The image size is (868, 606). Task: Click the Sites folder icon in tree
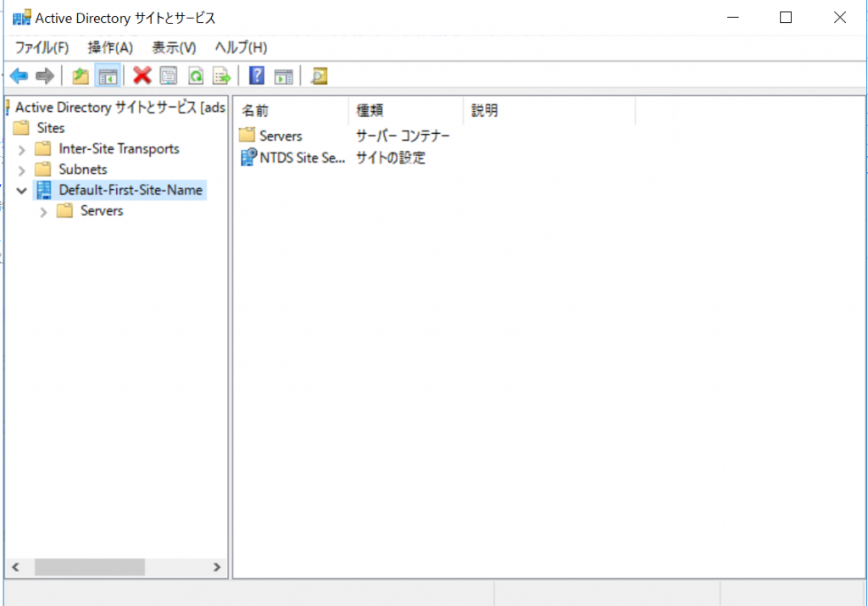pos(21,128)
